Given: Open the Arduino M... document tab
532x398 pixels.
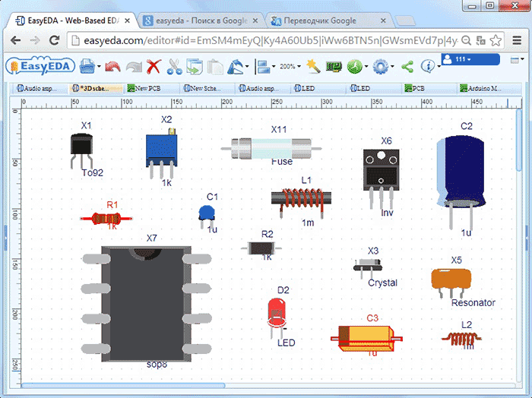Looking at the screenshot, I should [483, 88].
